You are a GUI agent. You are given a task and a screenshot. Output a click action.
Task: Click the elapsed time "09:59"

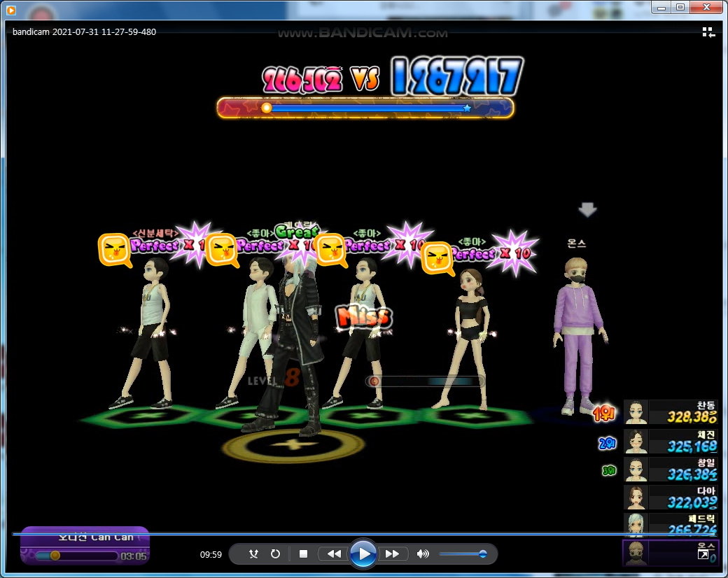pos(211,554)
